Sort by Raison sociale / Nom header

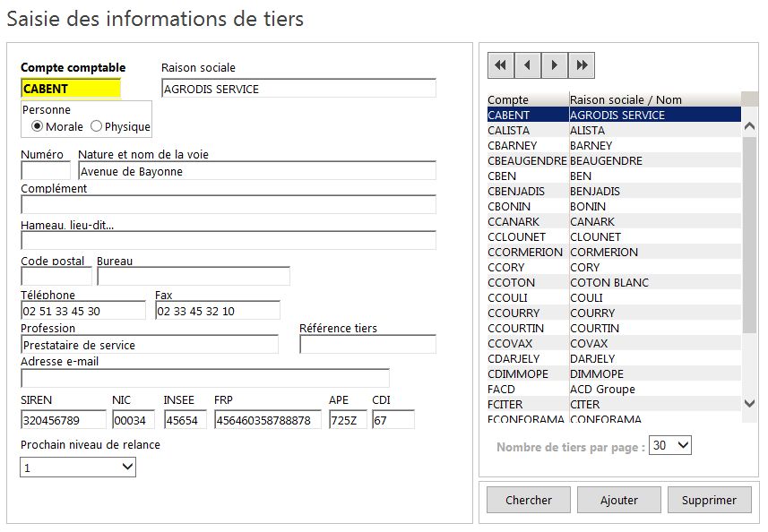click(x=626, y=99)
